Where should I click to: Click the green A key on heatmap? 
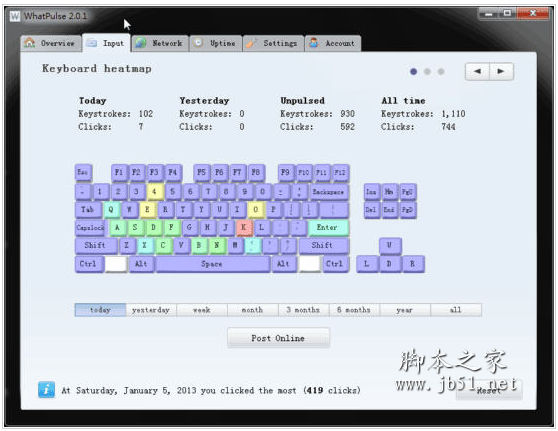(118, 228)
